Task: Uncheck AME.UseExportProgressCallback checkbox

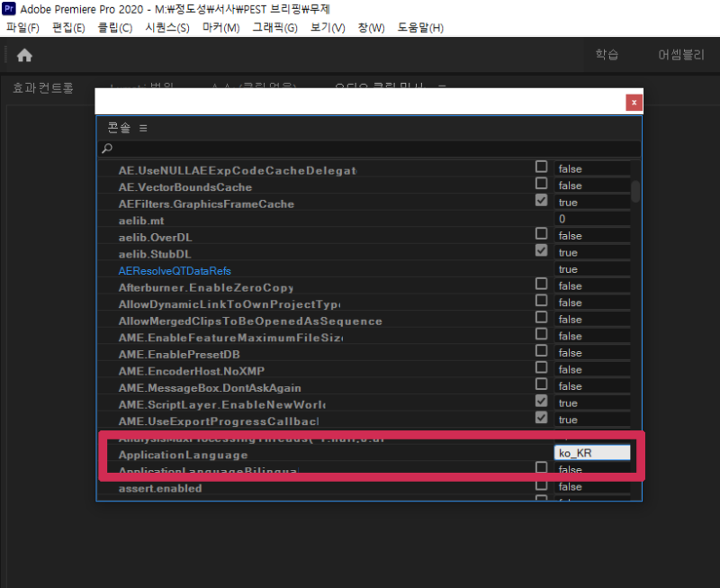Action: pos(542,417)
